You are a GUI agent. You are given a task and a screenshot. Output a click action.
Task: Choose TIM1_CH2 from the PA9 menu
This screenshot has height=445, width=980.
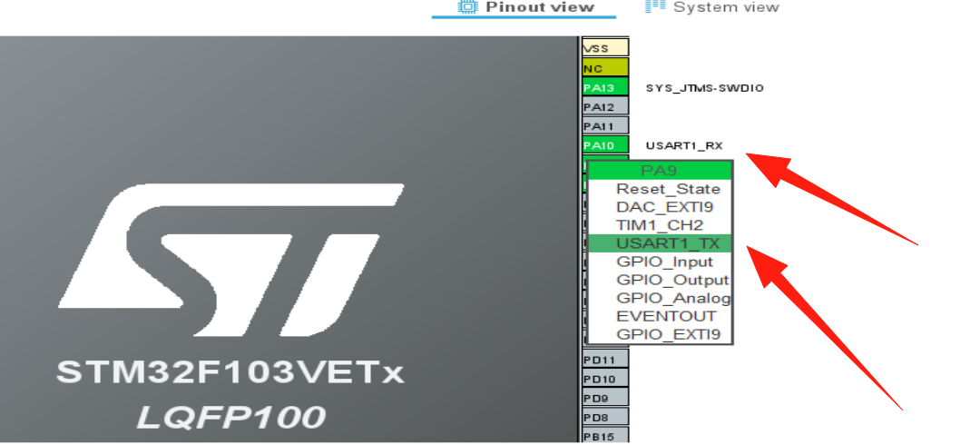(x=660, y=225)
